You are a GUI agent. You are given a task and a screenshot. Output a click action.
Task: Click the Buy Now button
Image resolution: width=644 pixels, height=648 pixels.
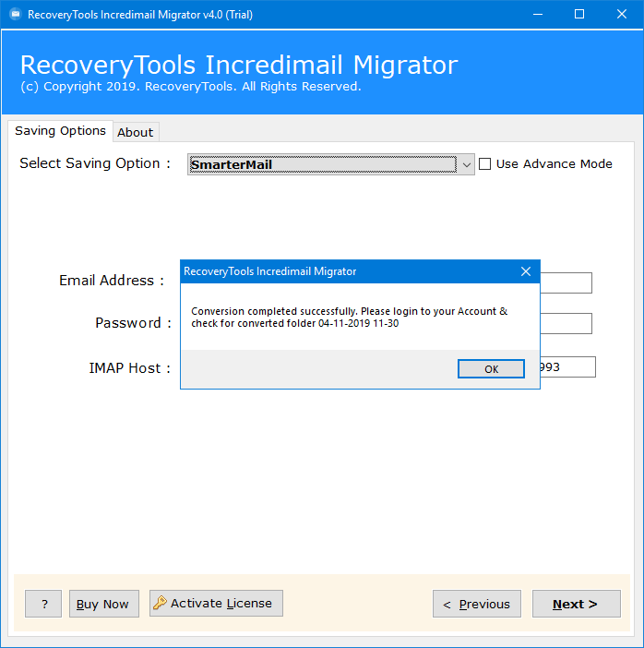(104, 604)
